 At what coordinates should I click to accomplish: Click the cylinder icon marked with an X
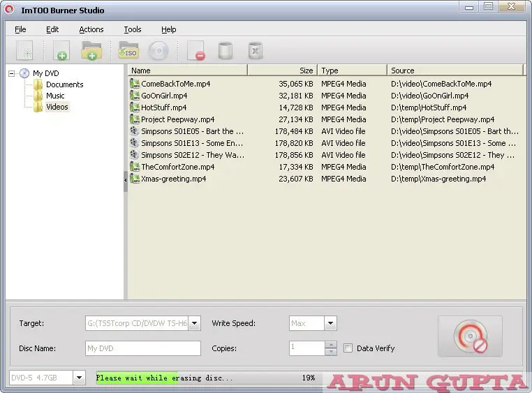pyautogui.click(x=256, y=51)
